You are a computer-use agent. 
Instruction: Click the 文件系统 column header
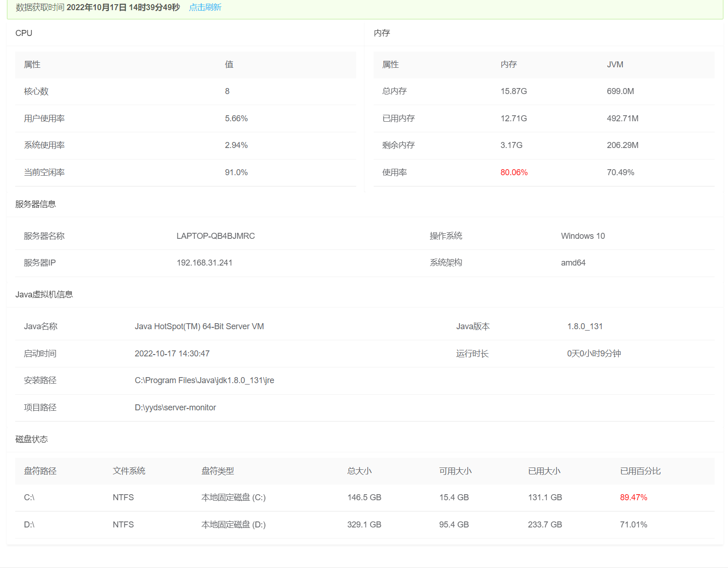(129, 471)
